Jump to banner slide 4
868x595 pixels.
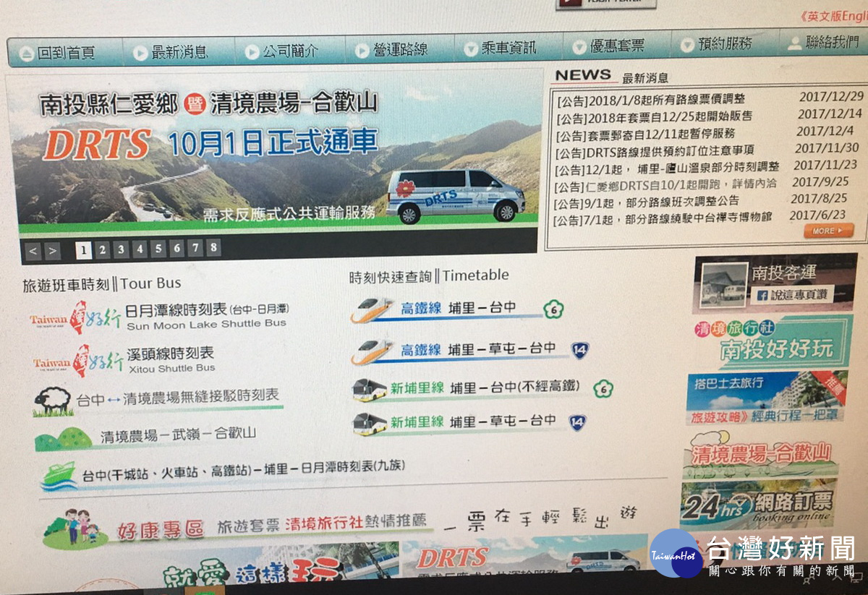click(x=140, y=249)
